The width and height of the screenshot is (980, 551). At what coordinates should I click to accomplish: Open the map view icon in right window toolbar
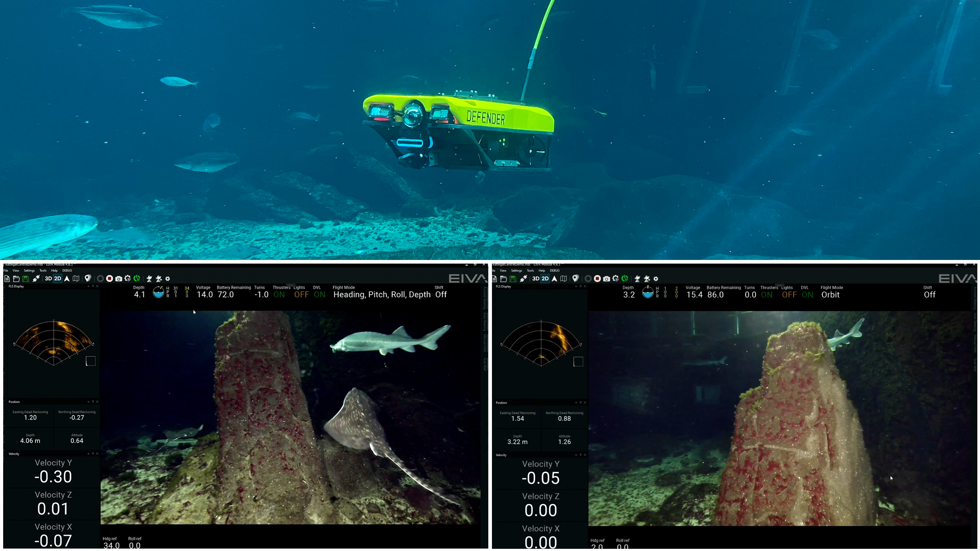(563, 279)
